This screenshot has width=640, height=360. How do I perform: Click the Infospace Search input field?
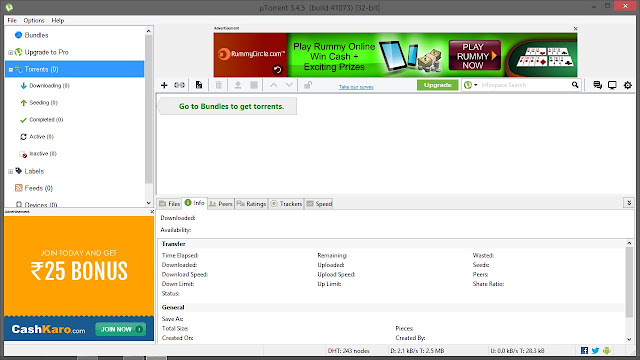click(x=525, y=85)
